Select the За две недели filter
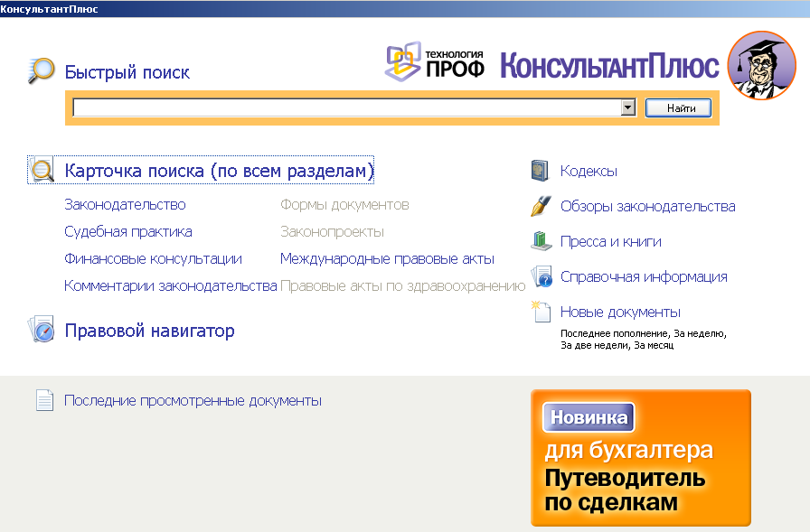Viewport: 810px width, 532px height. (x=595, y=346)
